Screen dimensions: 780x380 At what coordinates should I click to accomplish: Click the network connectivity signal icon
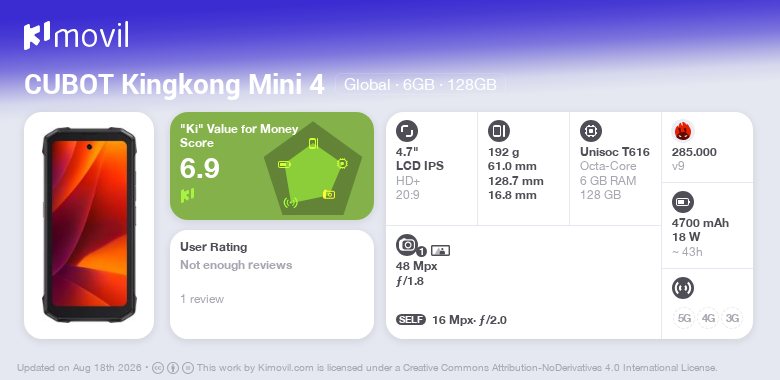coord(683,288)
